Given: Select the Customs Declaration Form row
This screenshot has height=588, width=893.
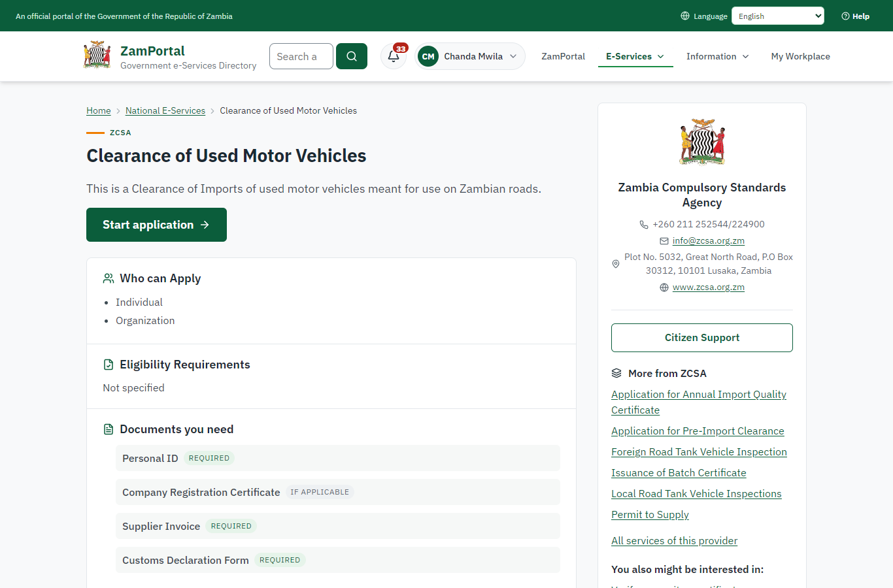Looking at the screenshot, I should [x=338, y=560].
